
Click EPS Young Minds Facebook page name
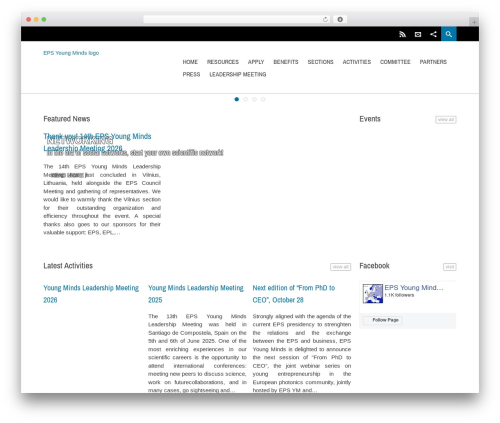[414, 287]
